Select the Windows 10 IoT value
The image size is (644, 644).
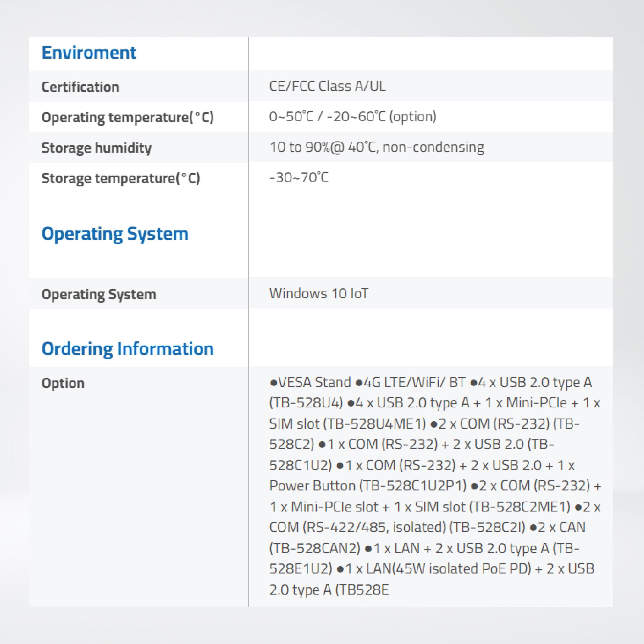tap(319, 293)
